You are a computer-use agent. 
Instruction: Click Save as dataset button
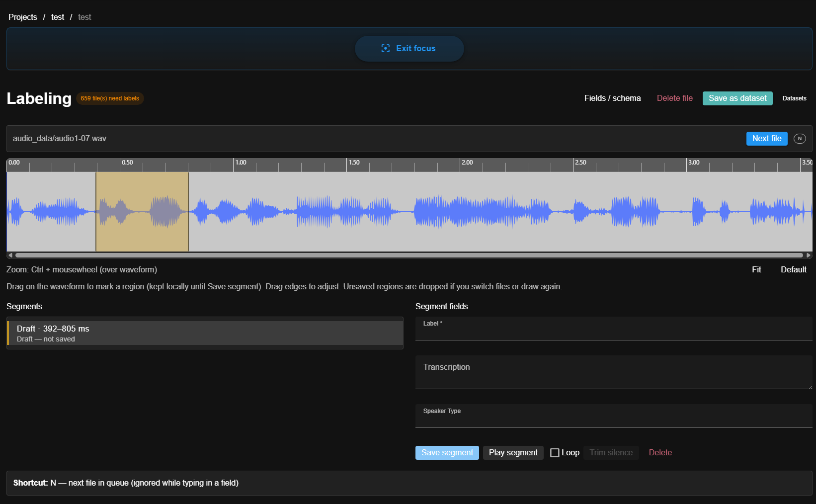[737, 98]
